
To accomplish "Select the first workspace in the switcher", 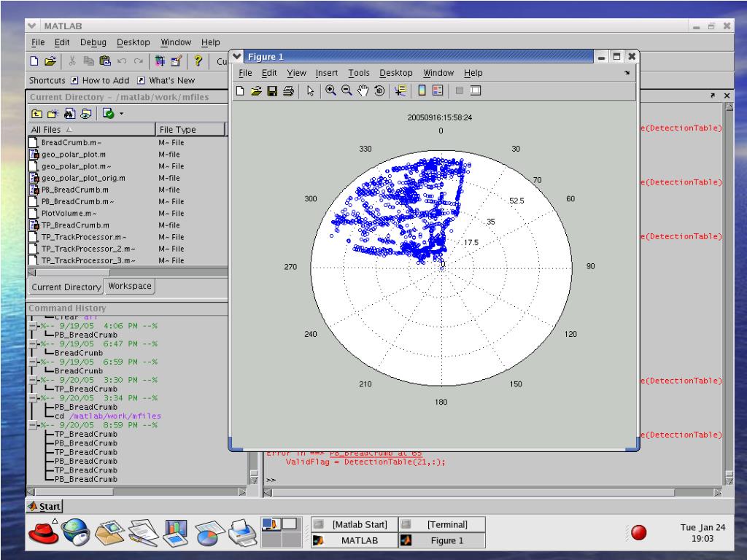I will tap(271, 524).
